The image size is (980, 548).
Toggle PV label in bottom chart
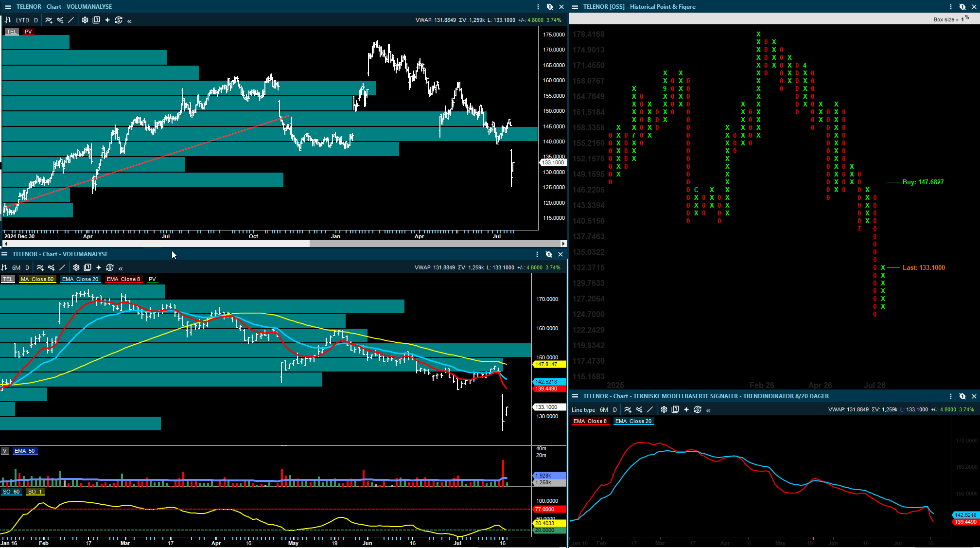tap(152, 279)
